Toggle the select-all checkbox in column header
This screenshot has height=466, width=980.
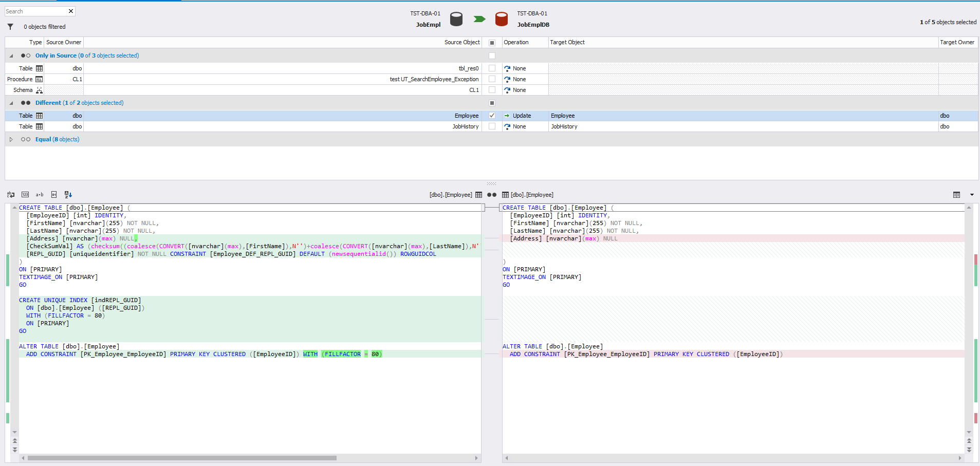pyautogui.click(x=492, y=43)
